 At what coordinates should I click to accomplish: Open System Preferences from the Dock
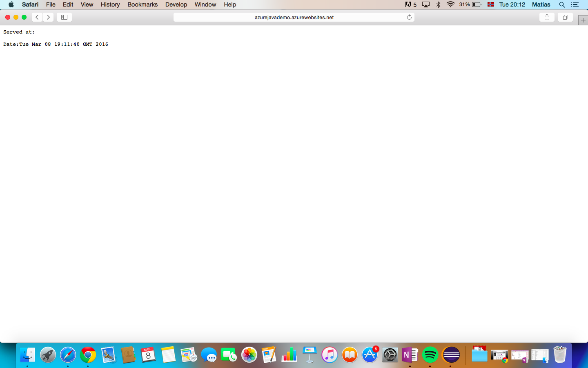pos(390,355)
